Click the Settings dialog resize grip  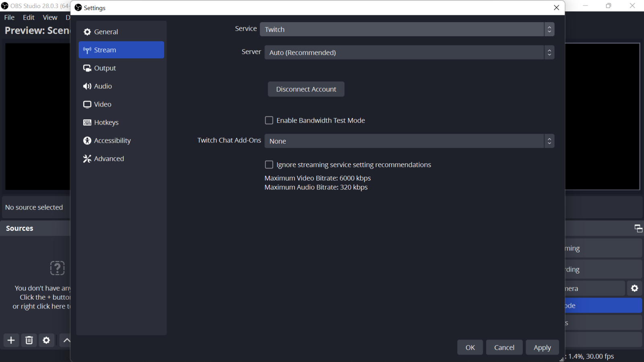561,359
